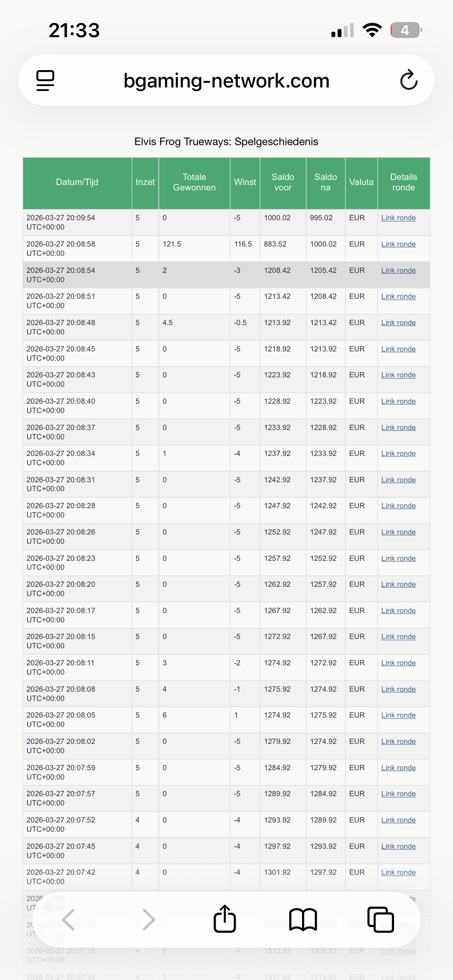The height and width of the screenshot is (980, 453).
Task: Tap the battery indicator in status bar
Action: [x=406, y=30]
